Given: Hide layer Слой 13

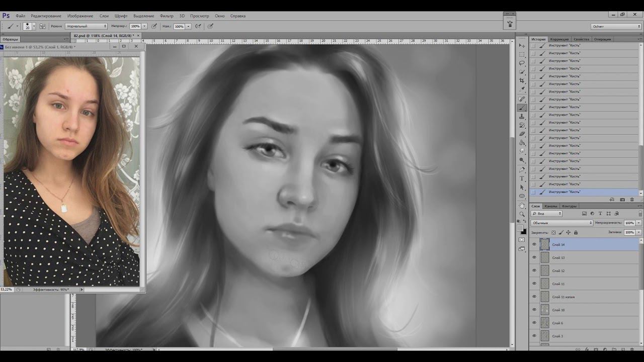Looking at the screenshot, I should pos(534,257).
